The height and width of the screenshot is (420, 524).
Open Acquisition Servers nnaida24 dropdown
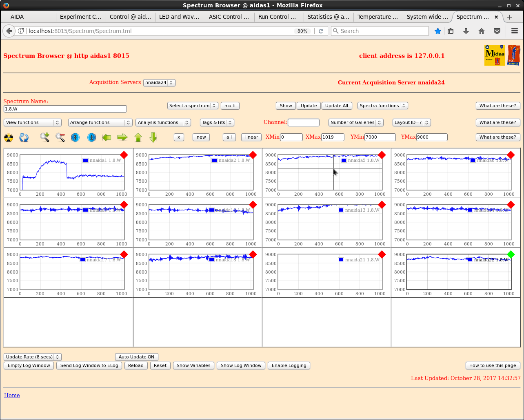(159, 83)
